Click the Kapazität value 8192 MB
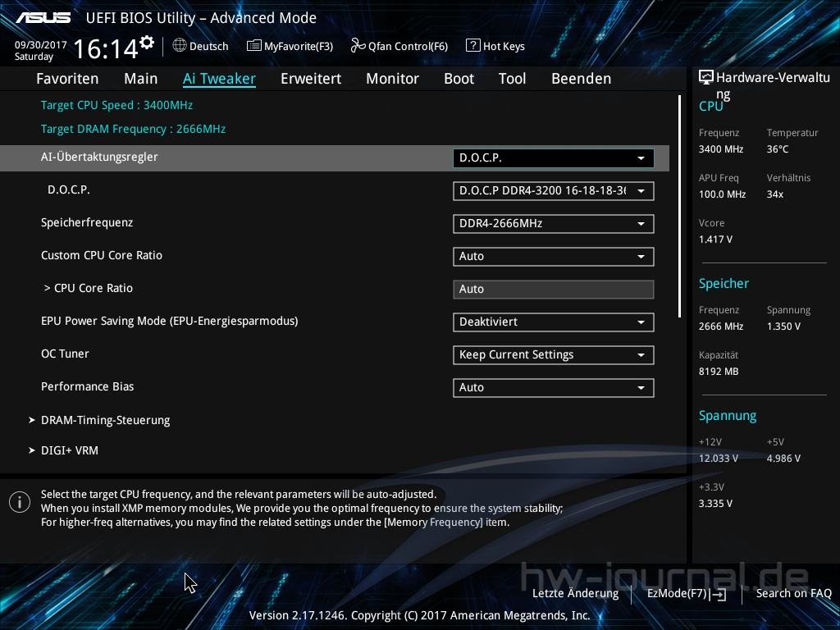 click(719, 372)
